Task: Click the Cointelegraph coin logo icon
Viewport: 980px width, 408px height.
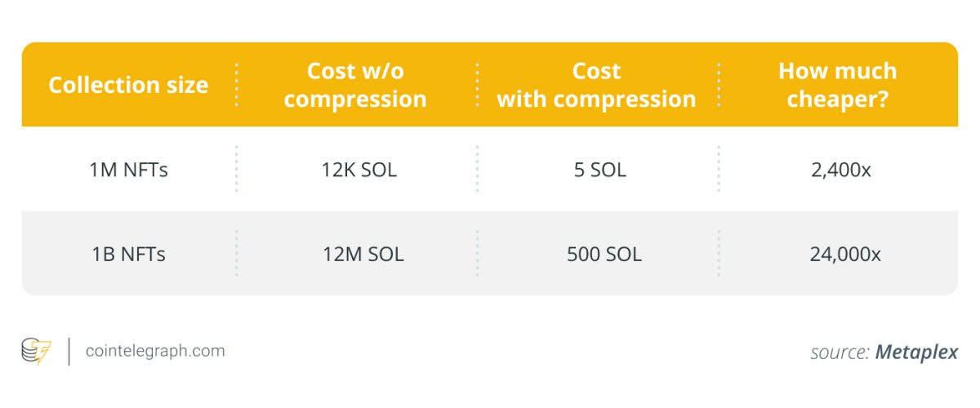Action: [x=37, y=351]
